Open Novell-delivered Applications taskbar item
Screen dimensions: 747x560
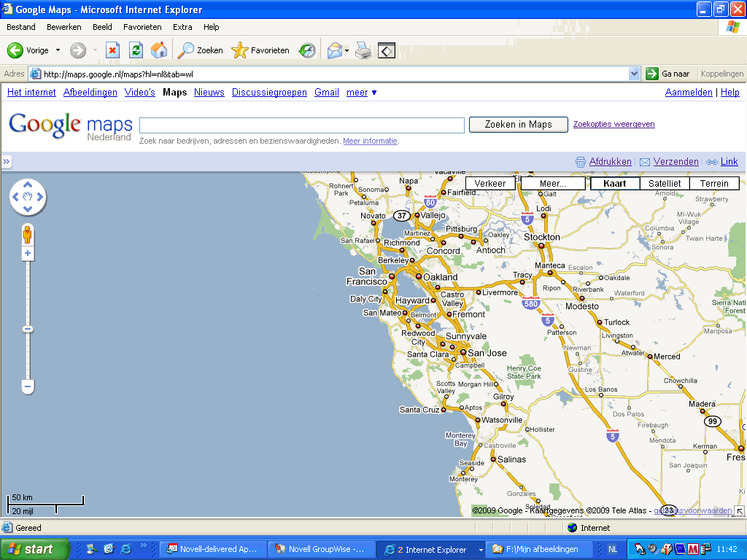click(x=212, y=550)
